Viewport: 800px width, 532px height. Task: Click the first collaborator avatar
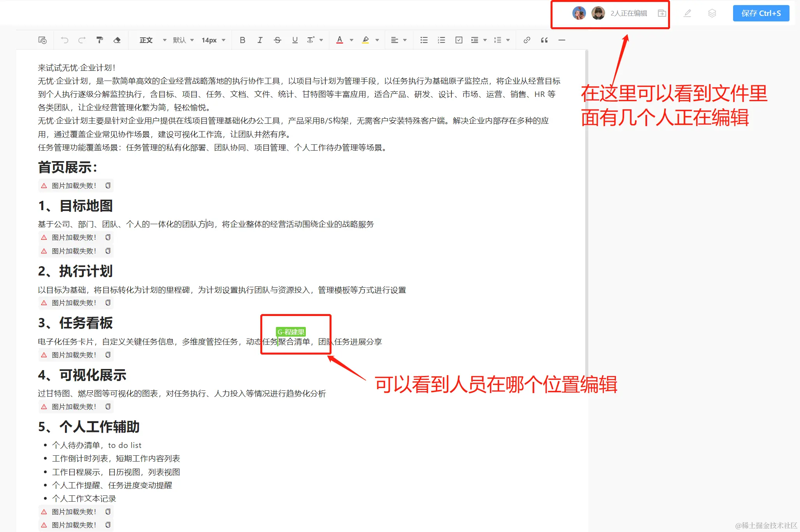pyautogui.click(x=579, y=13)
